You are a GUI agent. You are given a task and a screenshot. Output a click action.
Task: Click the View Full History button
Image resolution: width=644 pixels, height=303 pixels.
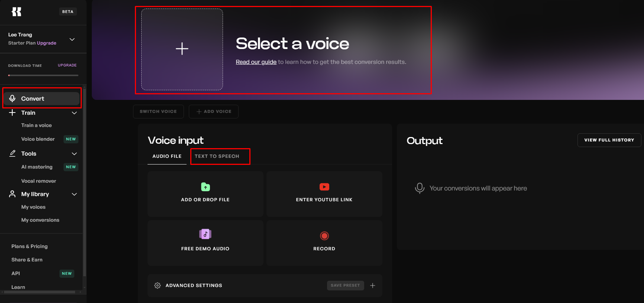pos(609,140)
